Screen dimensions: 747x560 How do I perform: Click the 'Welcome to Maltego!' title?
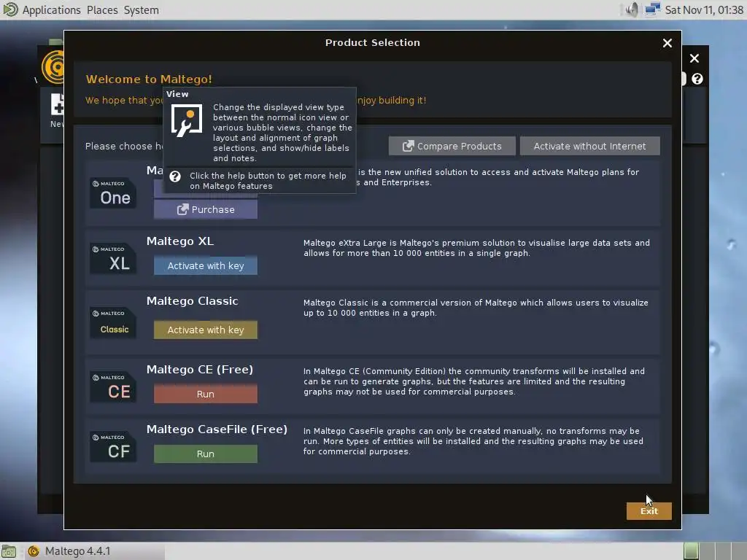(149, 79)
